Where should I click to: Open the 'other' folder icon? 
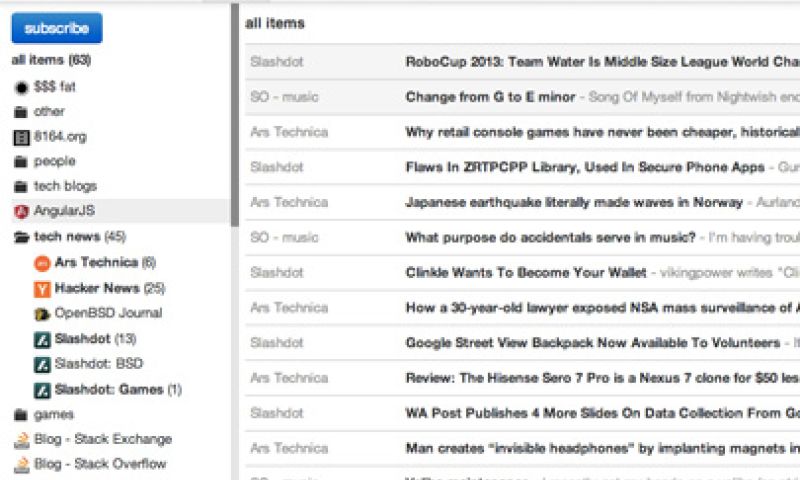pyautogui.click(x=20, y=112)
